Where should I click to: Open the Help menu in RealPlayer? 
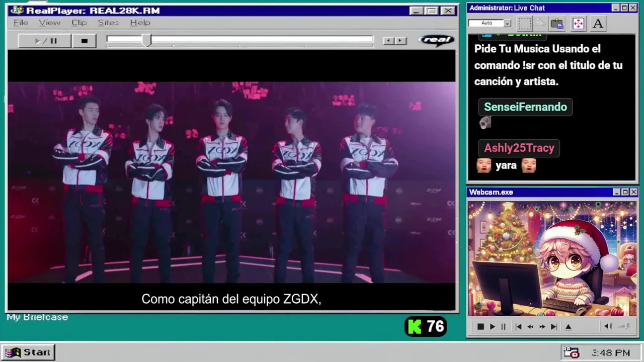click(x=140, y=23)
